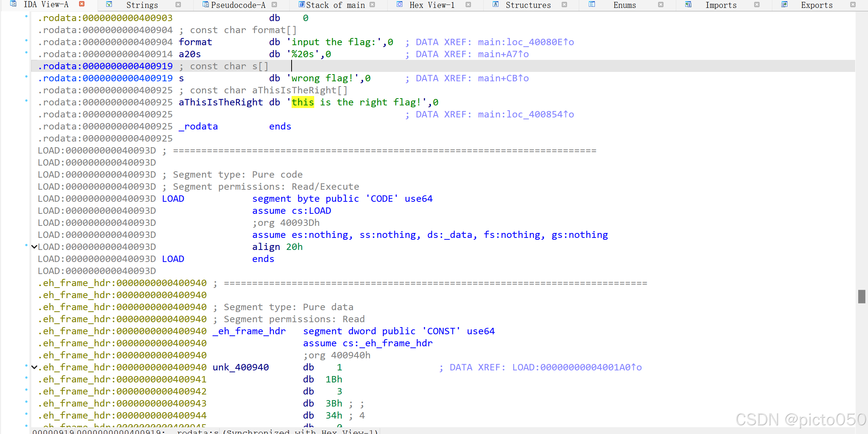
Task: Close the Exports tab
Action: tap(853, 5)
